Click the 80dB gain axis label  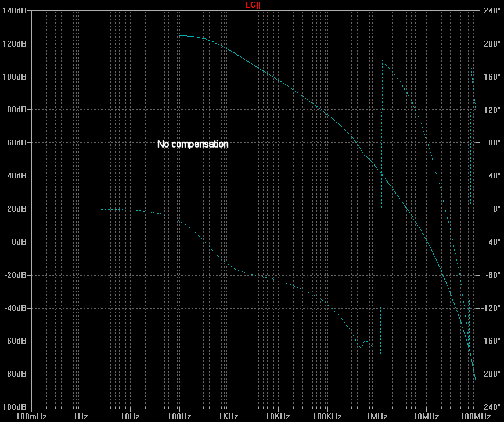pyautogui.click(x=17, y=109)
